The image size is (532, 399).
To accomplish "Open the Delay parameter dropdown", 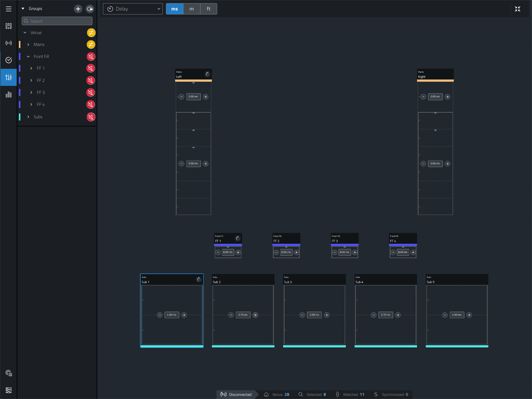I will pos(132,9).
